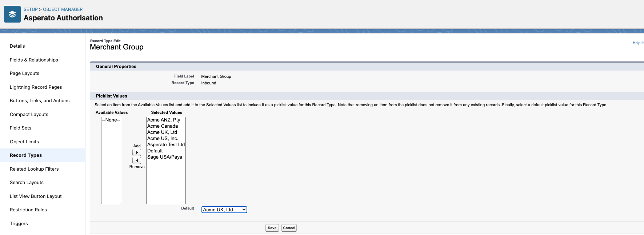Click the Merchant Group field label value

pyautogui.click(x=216, y=76)
